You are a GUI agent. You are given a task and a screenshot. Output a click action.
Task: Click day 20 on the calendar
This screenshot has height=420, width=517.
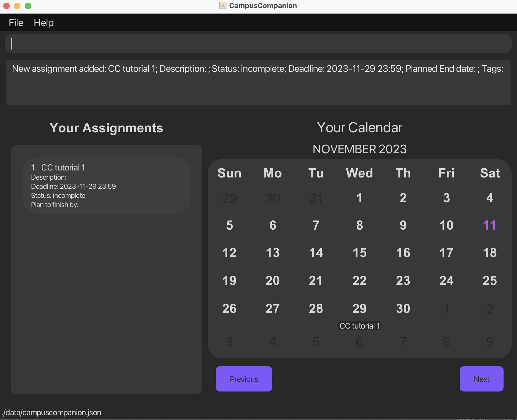[x=272, y=280]
